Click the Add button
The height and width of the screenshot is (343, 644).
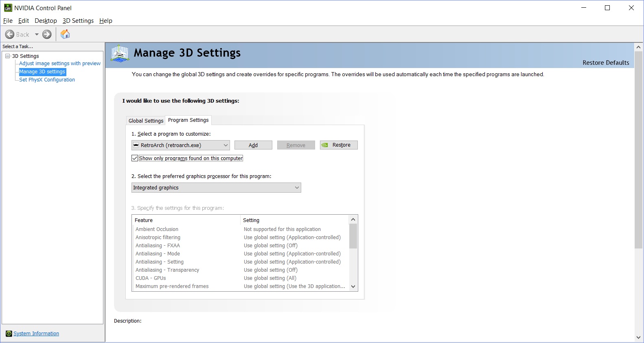(253, 145)
